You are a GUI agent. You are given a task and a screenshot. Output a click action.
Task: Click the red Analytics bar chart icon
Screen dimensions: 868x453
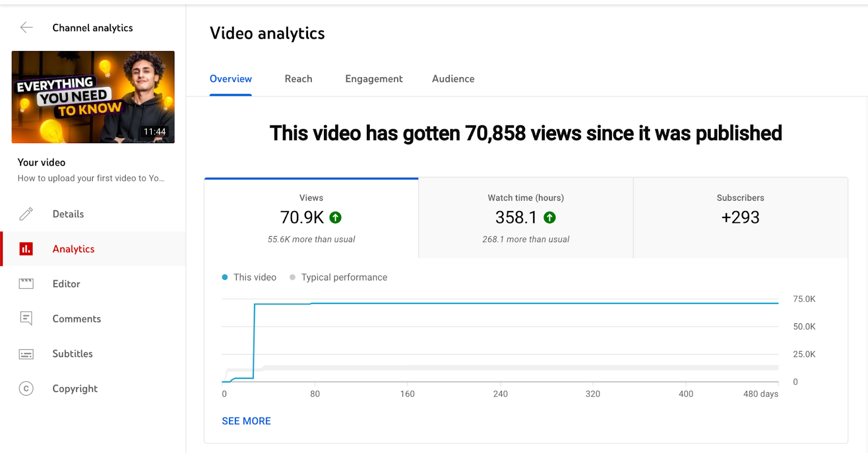26,249
